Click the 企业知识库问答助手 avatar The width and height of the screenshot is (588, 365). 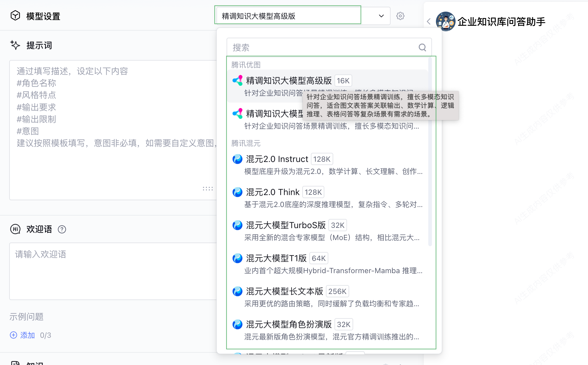[445, 22]
